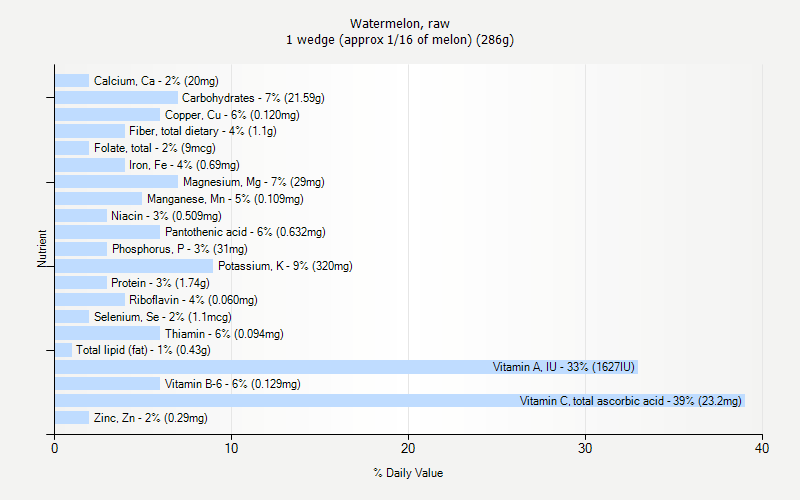Click the x-axis tick label 40

point(762,448)
